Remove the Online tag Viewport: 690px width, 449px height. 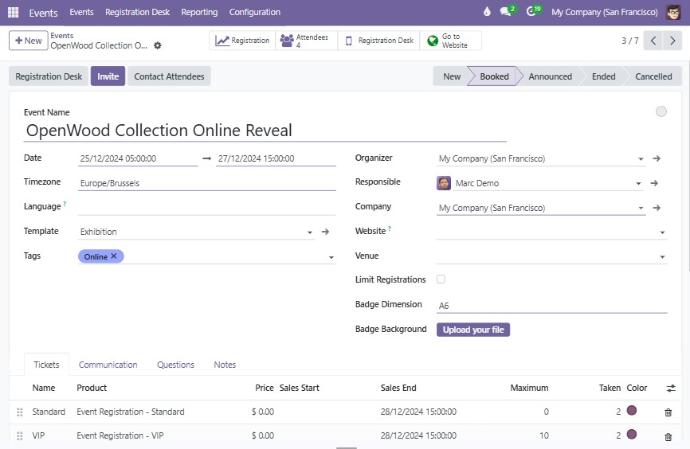tap(115, 256)
